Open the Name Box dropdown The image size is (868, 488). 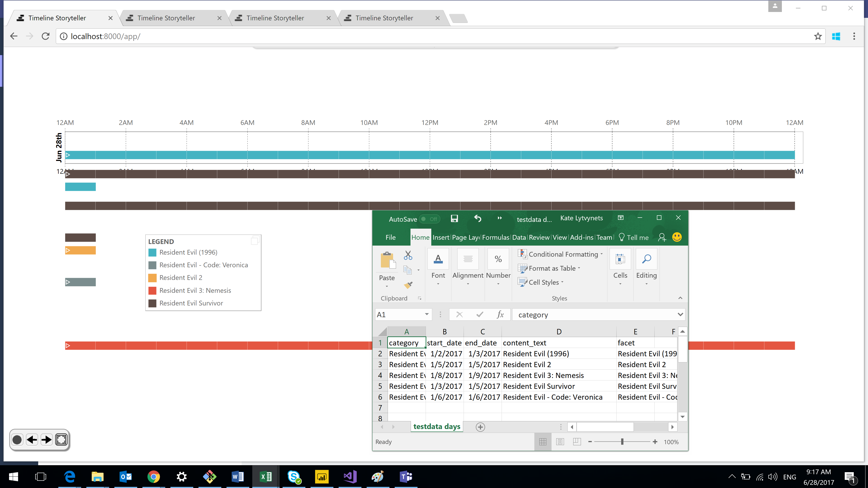coord(427,314)
